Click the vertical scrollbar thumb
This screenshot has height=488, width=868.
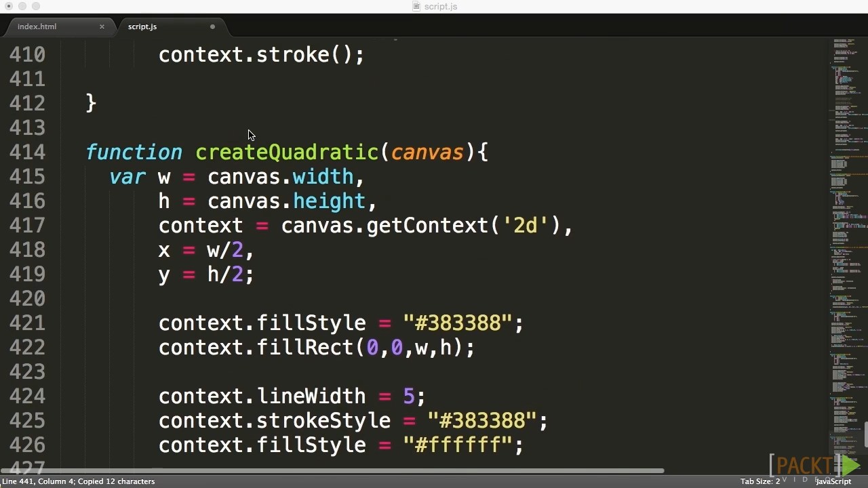(866, 434)
